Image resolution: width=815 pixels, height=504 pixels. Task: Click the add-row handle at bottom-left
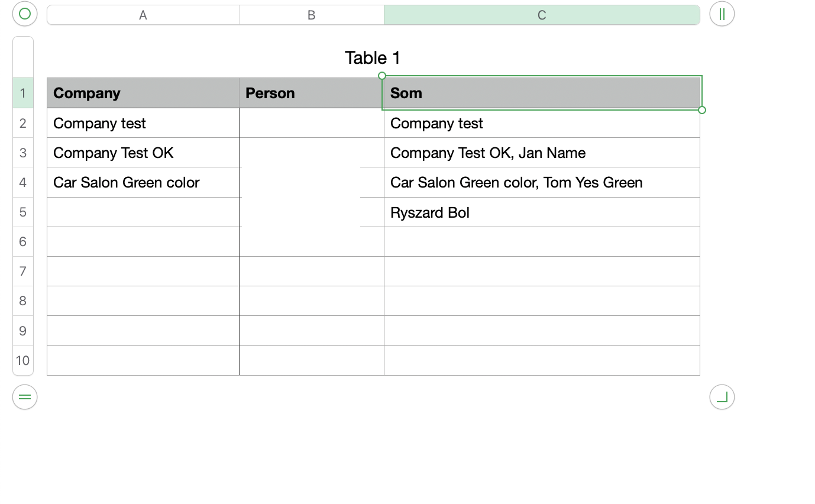(24, 397)
